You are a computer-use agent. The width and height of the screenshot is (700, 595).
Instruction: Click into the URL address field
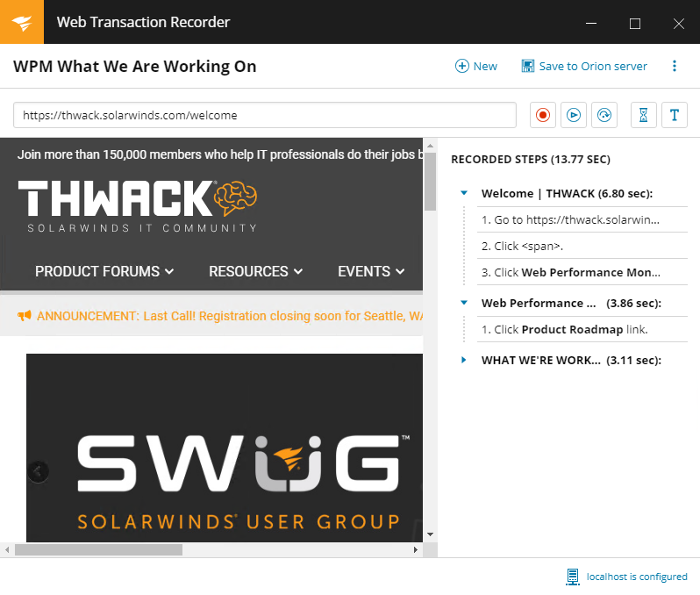[x=265, y=115]
